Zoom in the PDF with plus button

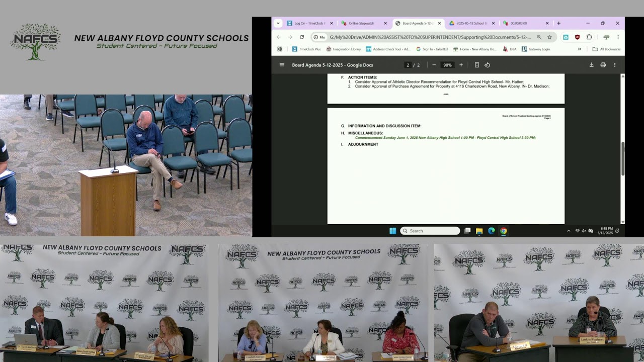click(x=461, y=65)
